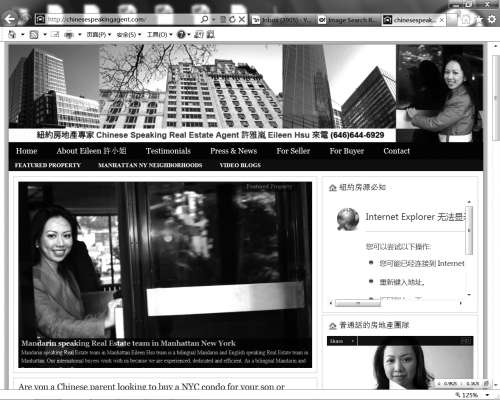Click the browser Home icon

[x=466, y=20]
